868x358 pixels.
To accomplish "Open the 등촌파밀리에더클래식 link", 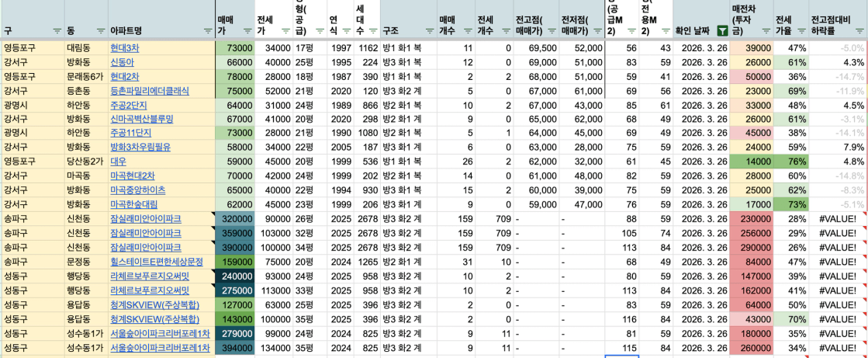I will coord(149,91).
